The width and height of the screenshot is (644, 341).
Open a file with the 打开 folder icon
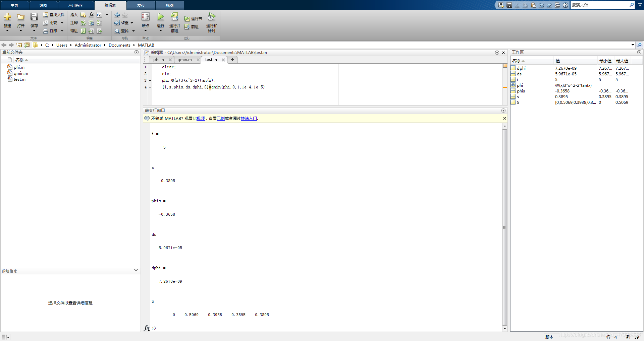pyautogui.click(x=21, y=17)
